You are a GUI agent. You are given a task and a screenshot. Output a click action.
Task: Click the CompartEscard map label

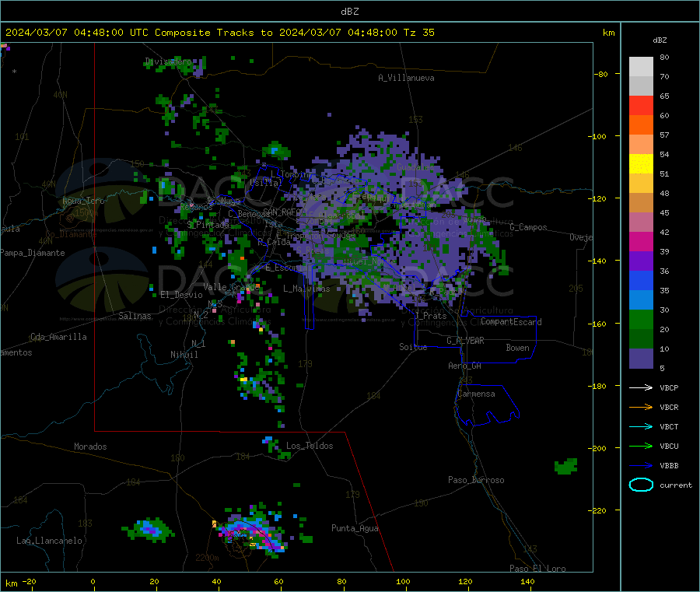pos(511,321)
